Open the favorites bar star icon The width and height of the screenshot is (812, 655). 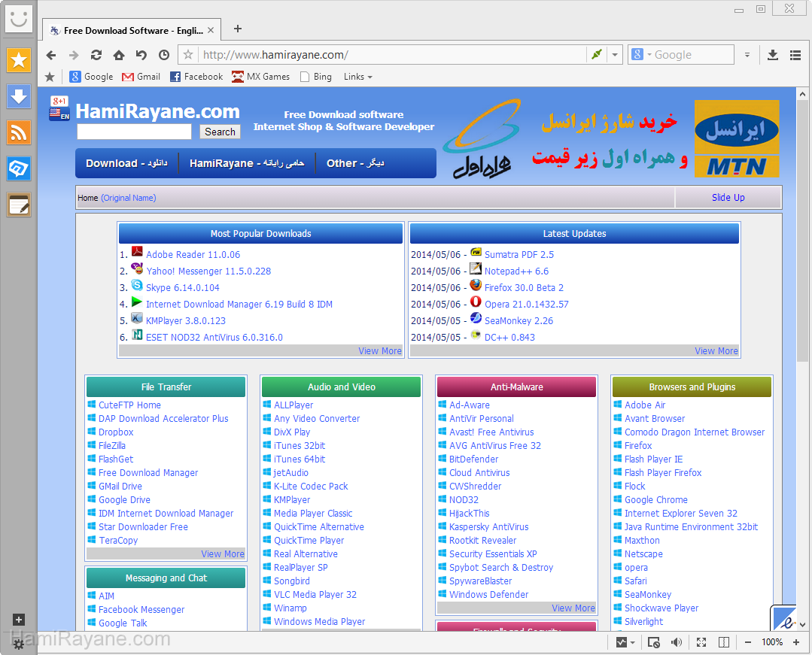tap(50, 77)
